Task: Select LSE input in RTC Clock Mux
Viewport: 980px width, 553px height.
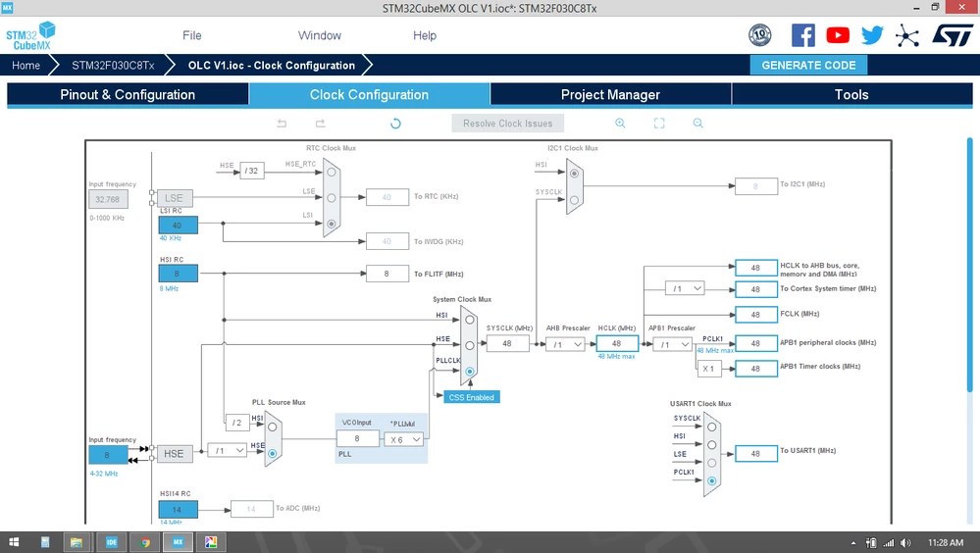Action: (x=332, y=197)
